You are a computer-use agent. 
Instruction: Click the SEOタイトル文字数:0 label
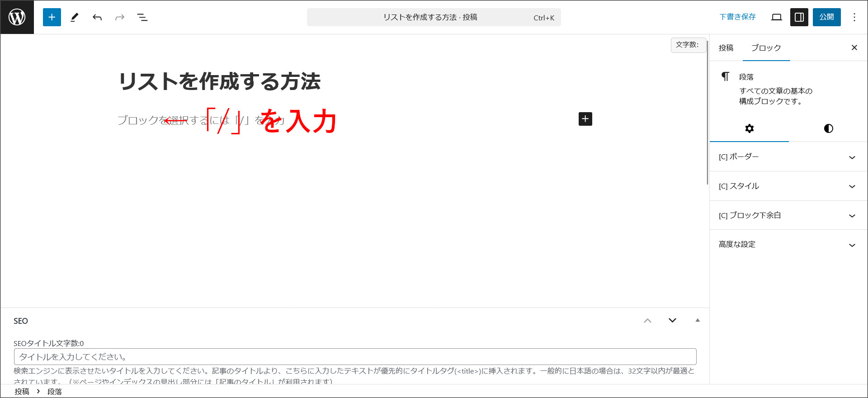tap(49, 343)
